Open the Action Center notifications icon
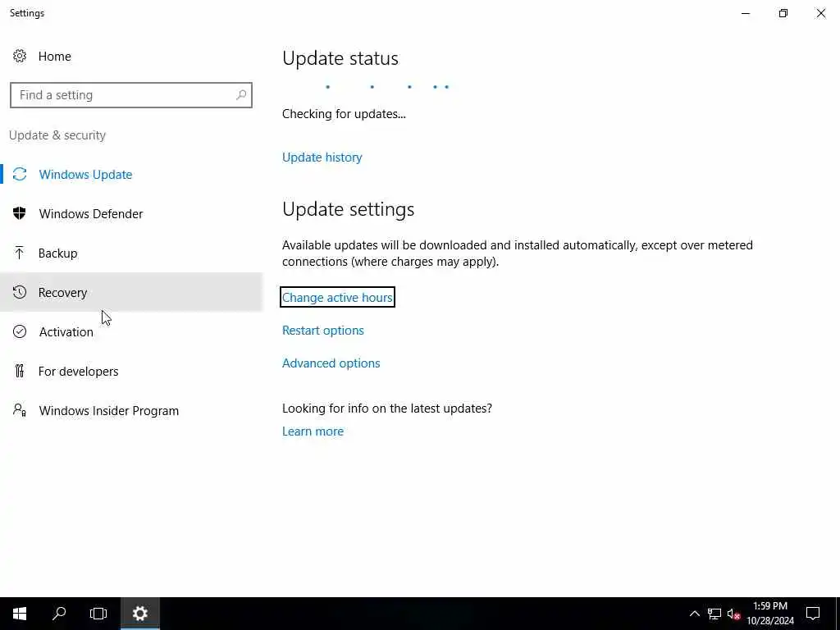Image resolution: width=840 pixels, height=630 pixels. [813, 614]
